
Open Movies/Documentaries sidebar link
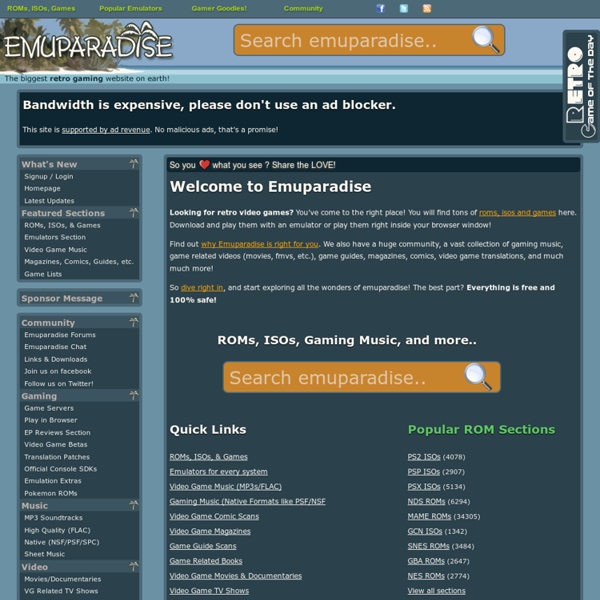pyautogui.click(x=62, y=579)
